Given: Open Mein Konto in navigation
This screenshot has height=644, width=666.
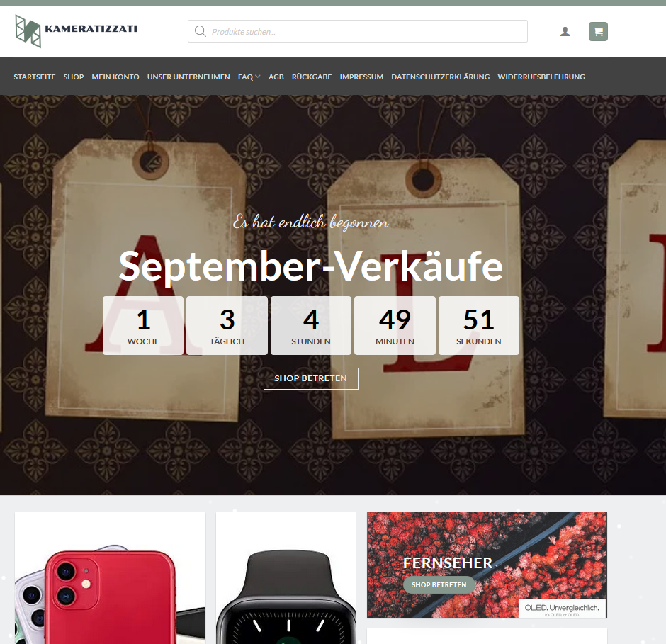Looking at the screenshot, I should point(115,77).
